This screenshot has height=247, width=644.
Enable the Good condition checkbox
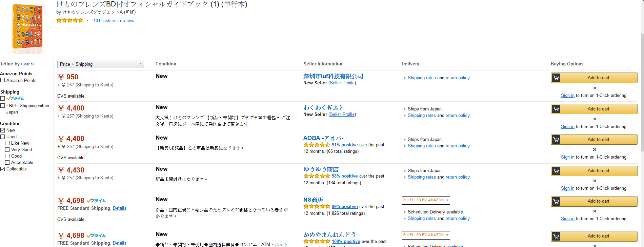(7, 156)
